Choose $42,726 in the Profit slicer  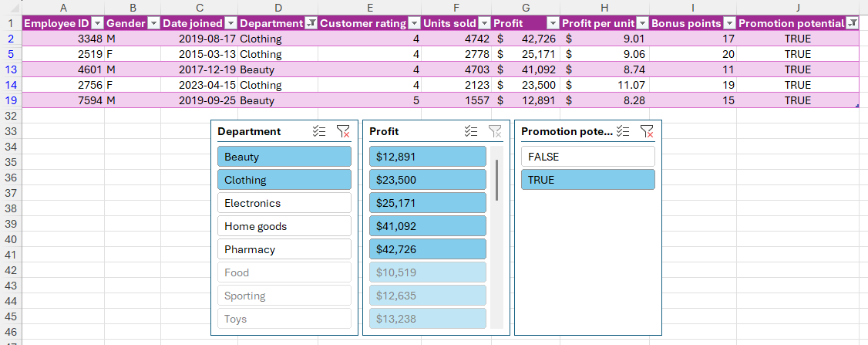coord(427,249)
